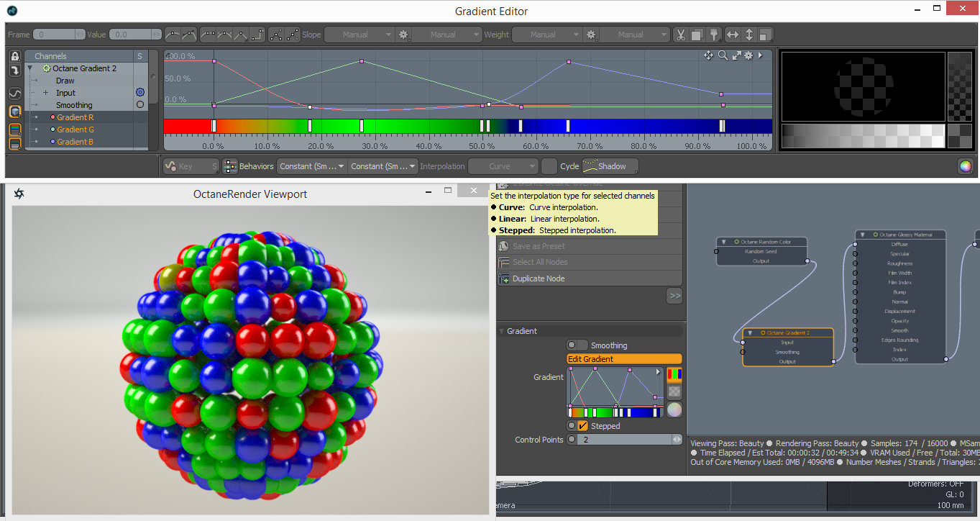Collapse the Octane Glossy Material node
This screenshot has width=980, height=521.
pos(863,235)
